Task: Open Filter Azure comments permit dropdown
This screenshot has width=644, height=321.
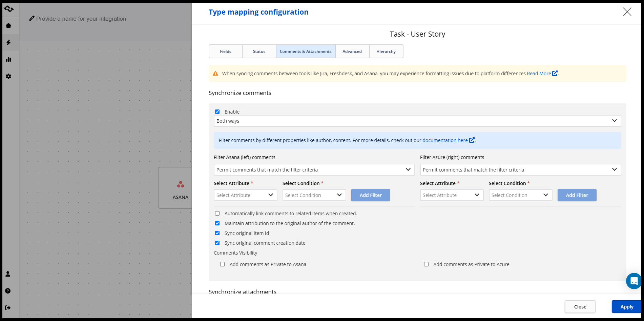Action: [520, 169]
